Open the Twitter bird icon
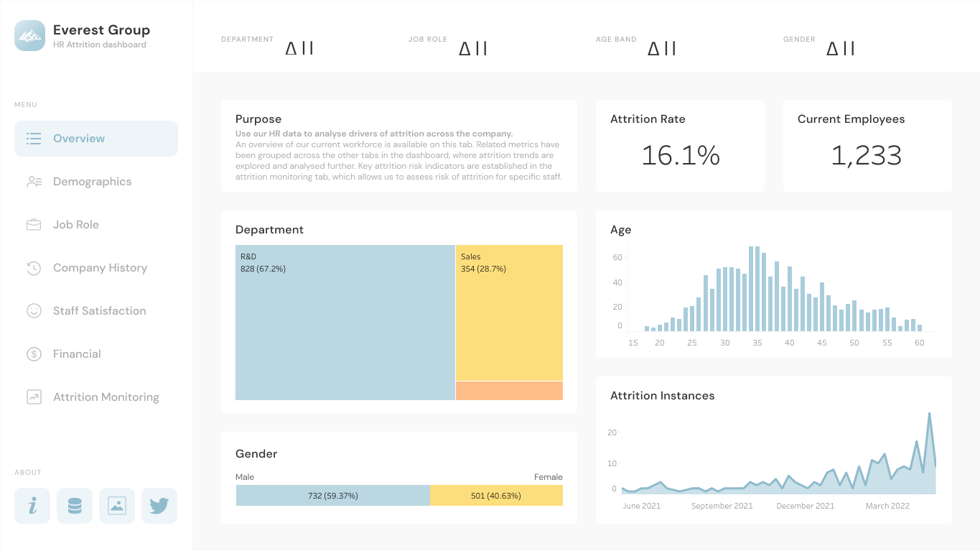 pyautogui.click(x=159, y=505)
